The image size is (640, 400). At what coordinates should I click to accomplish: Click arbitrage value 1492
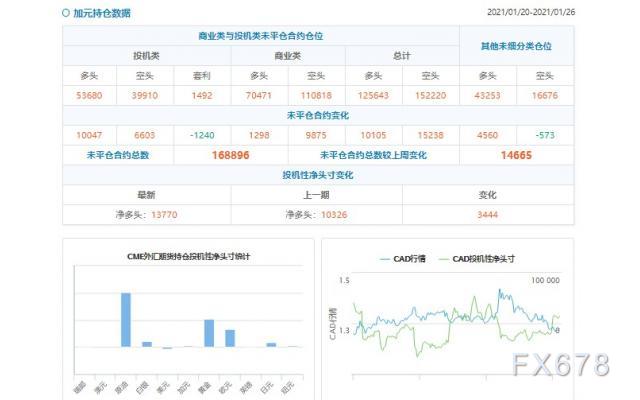202,96
